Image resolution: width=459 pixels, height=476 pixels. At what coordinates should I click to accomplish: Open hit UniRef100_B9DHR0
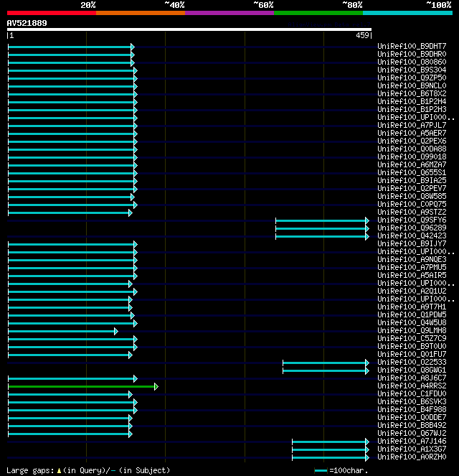pos(412,54)
